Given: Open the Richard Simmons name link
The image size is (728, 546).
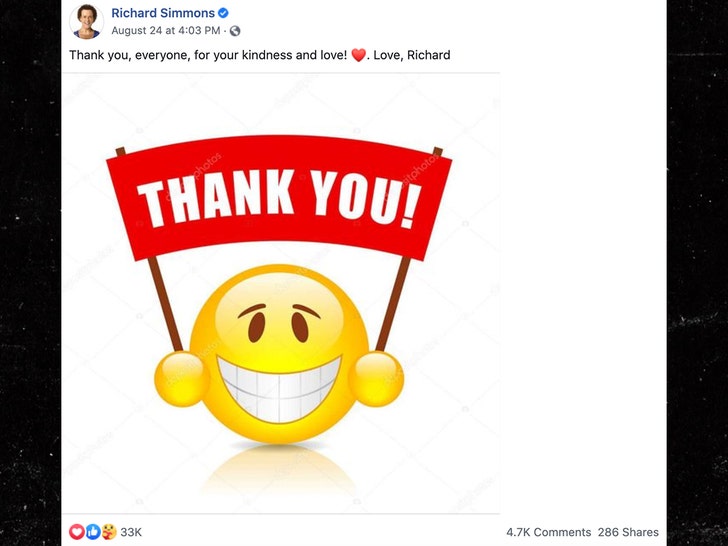Looking at the screenshot, I should [x=163, y=13].
